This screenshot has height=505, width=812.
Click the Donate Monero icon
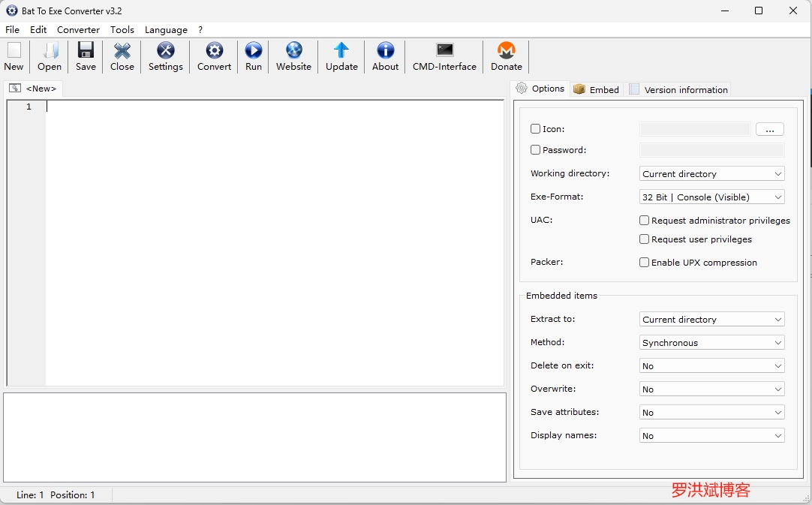(x=506, y=50)
